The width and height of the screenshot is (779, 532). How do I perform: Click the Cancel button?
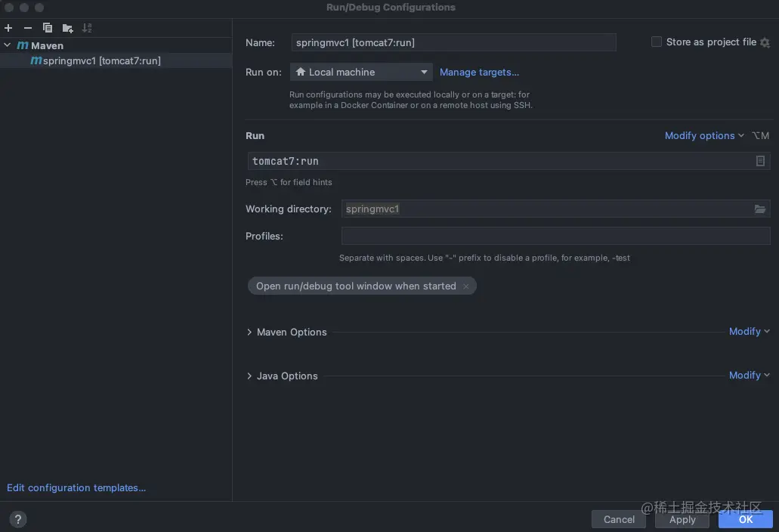click(619, 519)
